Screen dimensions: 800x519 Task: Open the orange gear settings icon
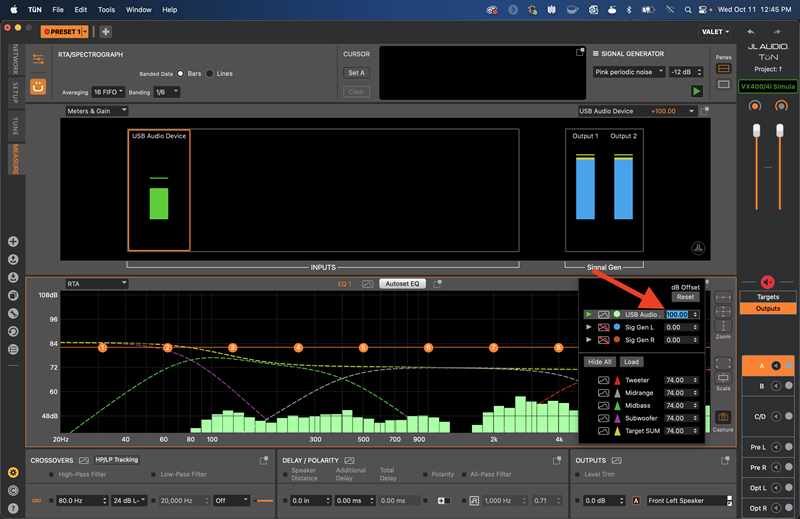[13, 473]
